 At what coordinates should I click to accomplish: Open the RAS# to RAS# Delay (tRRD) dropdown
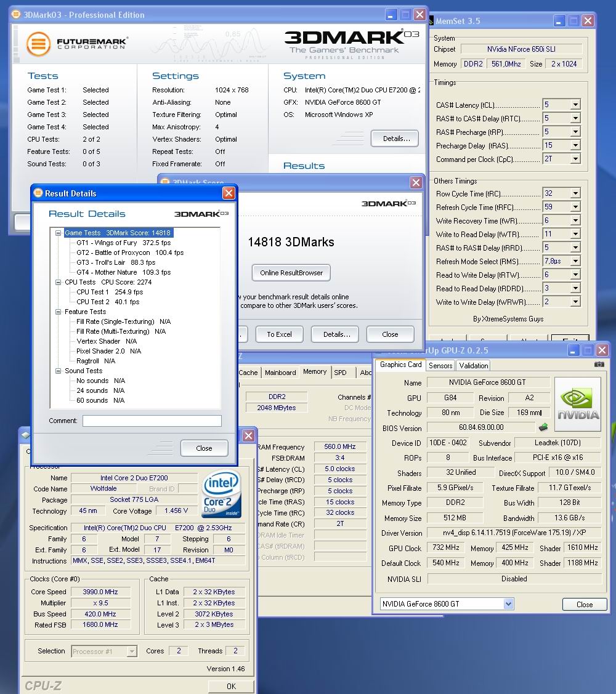575,248
